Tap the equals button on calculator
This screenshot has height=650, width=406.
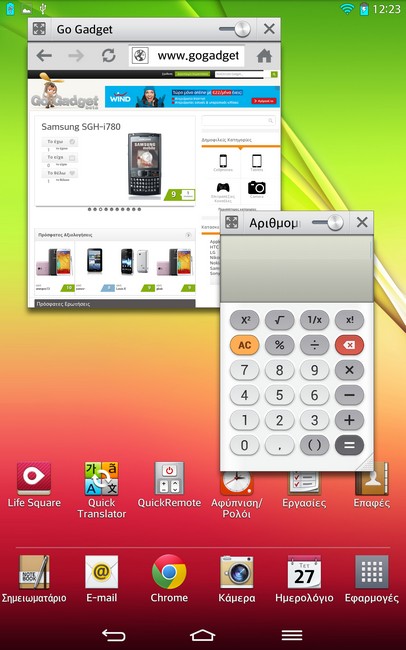coord(349,445)
